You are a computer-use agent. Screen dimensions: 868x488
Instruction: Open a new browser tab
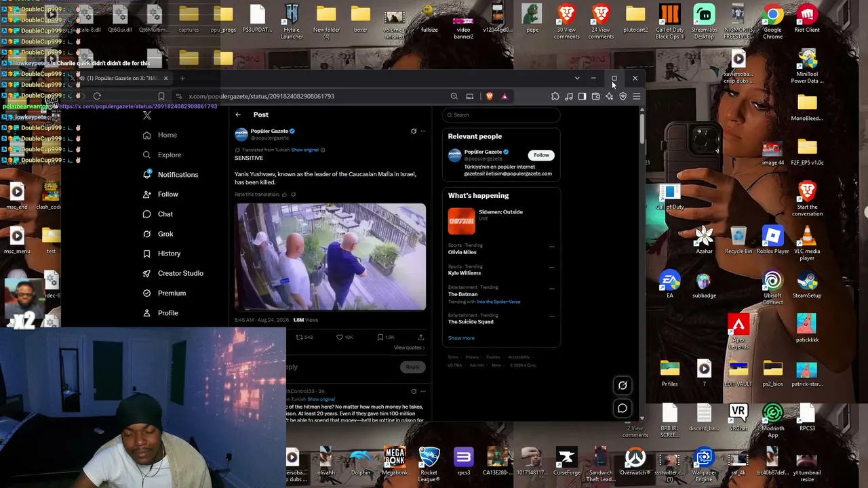[x=182, y=78]
